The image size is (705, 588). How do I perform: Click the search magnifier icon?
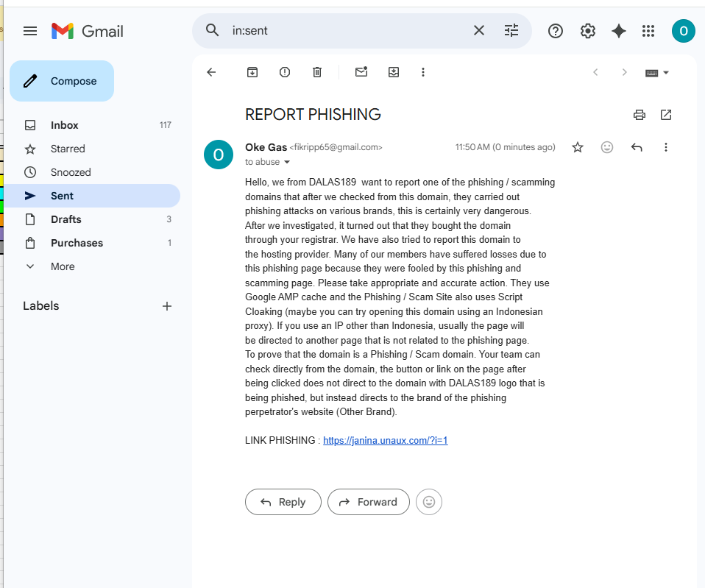click(x=212, y=31)
